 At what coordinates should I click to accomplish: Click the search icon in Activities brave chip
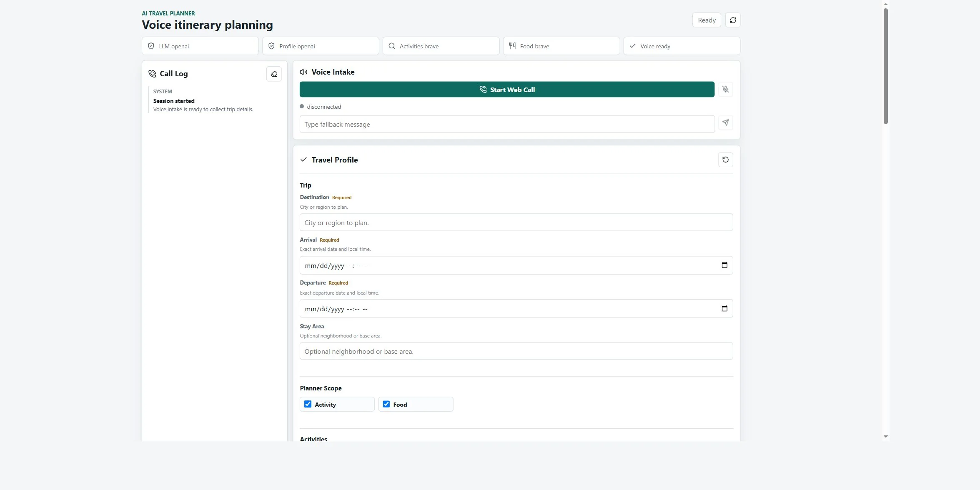pos(392,46)
